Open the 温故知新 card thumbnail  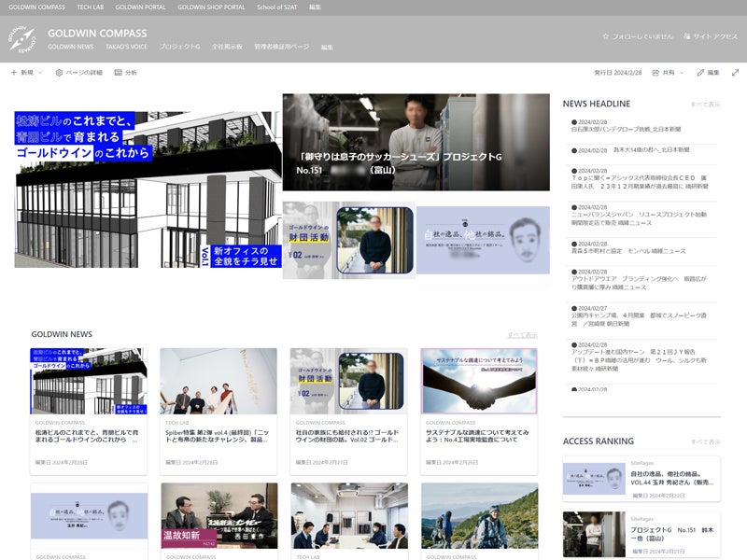click(219, 516)
